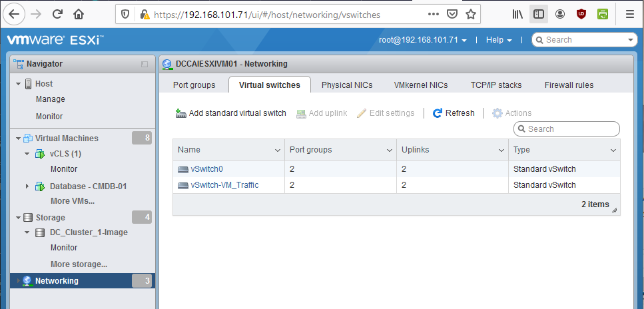
Task: Click Add standard virtual switch
Action: click(x=231, y=113)
